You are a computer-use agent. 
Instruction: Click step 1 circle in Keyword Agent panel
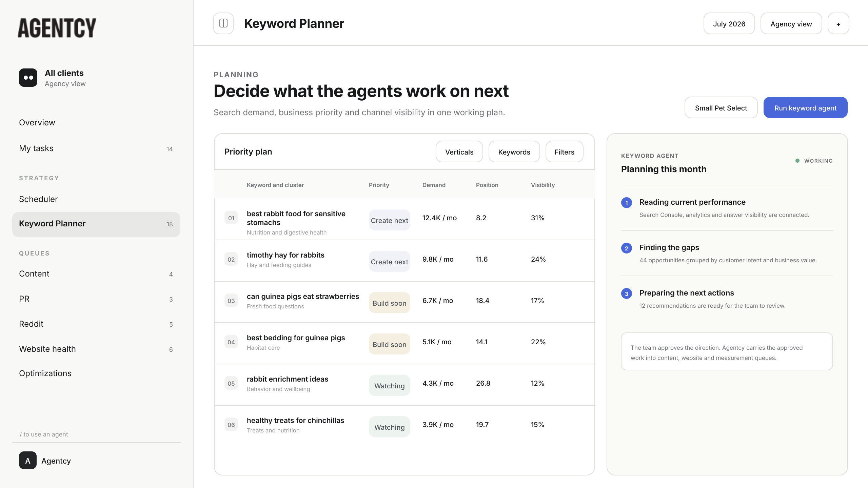click(x=627, y=203)
